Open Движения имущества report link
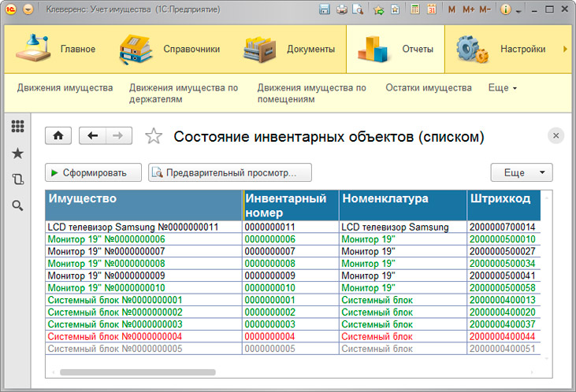Viewport: 576px width, 392px height. coord(65,87)
